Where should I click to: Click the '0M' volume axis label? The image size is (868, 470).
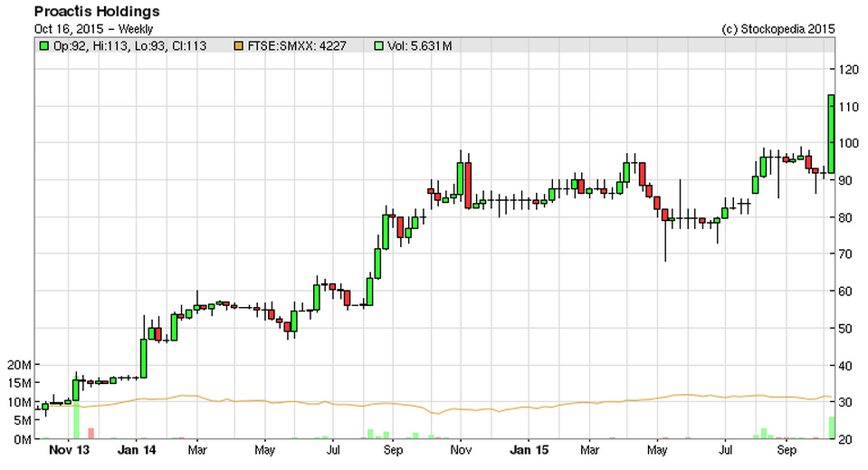coord(23,439)
